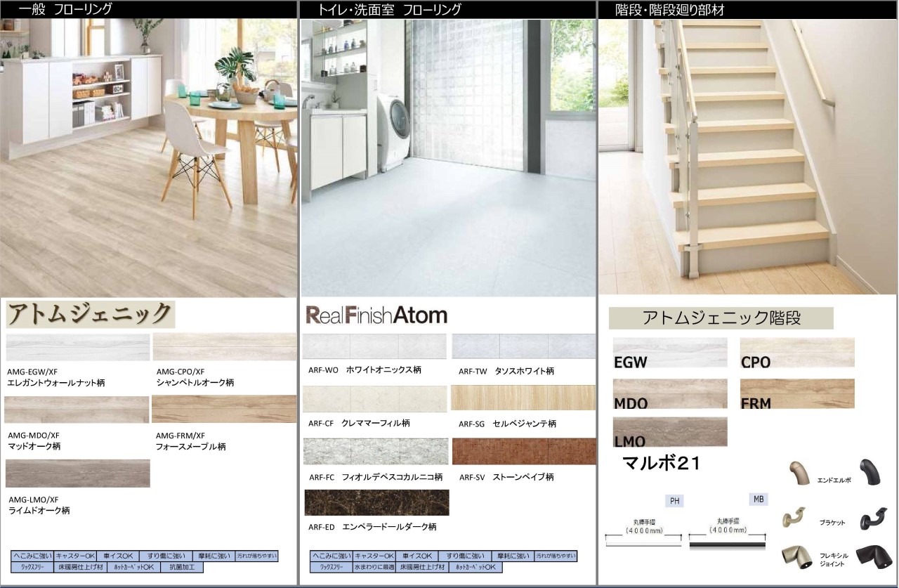Choose ARF-SG light wood-grain swatch

(x=523, y=398)
